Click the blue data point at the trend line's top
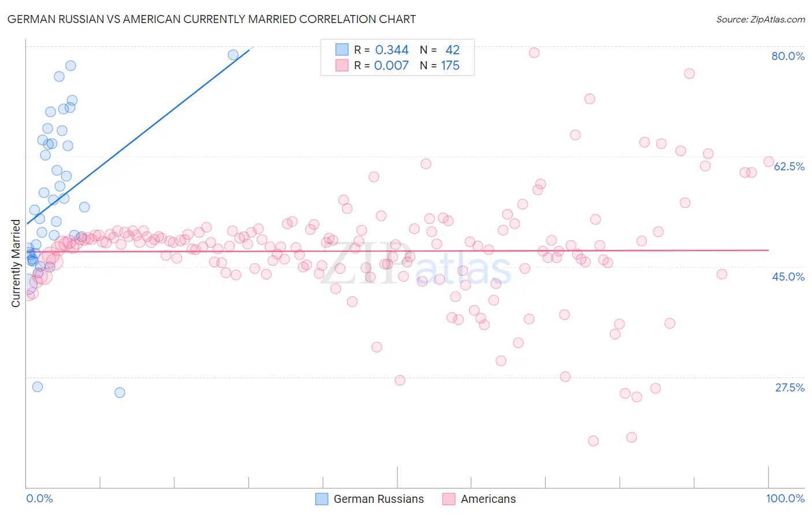 click(233, 55)
